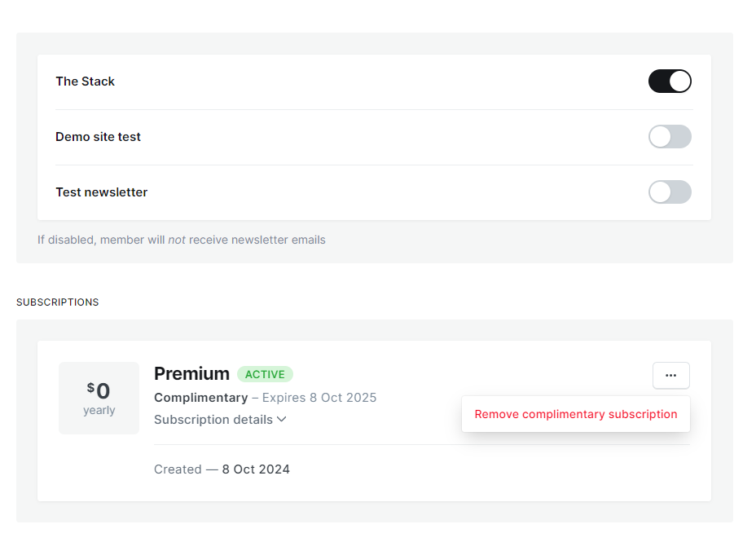The width and height of the screenshot is (756, 542).
Task: Click the Demo site test label
Action: click(x=98, y=137)
